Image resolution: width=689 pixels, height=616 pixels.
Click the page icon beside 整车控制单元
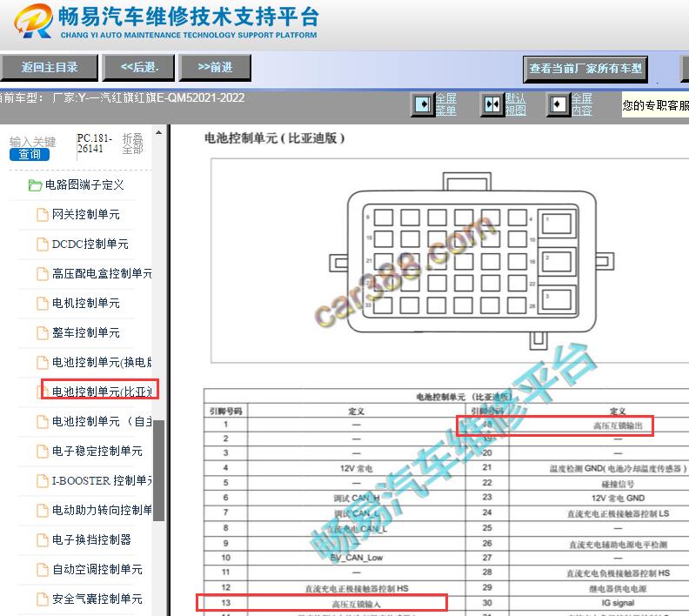pyautogui.click(x=42, y=333)
